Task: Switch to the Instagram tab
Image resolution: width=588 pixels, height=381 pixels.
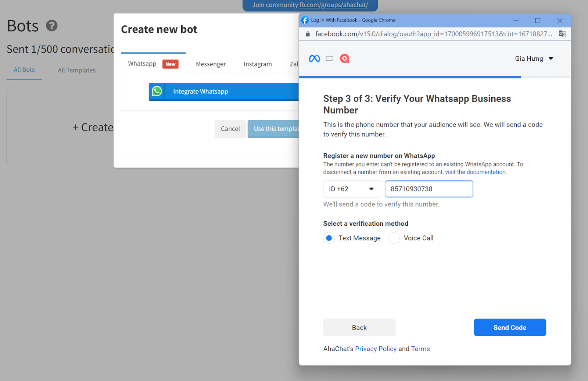Action: tap(258, 64)
